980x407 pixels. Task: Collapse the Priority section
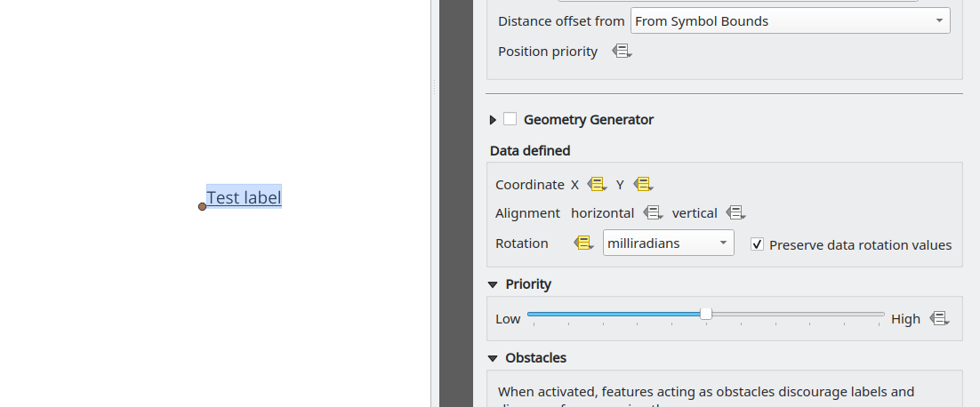[x=493, y=284]
